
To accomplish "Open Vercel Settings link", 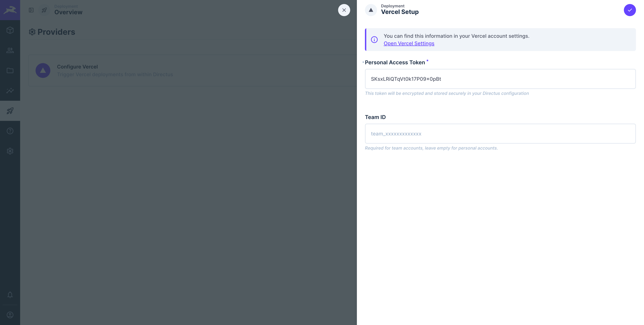I will coord(409,43).
